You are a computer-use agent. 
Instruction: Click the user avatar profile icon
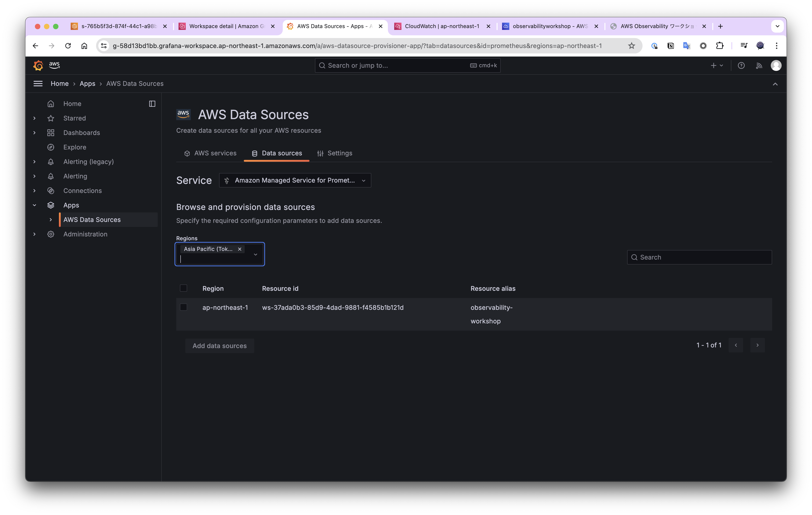(x=776, y=65)
